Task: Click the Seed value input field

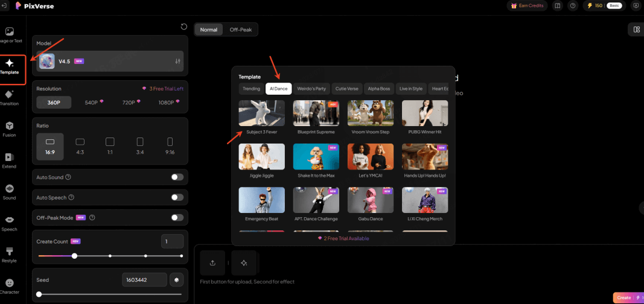Action: click(145, 280)
